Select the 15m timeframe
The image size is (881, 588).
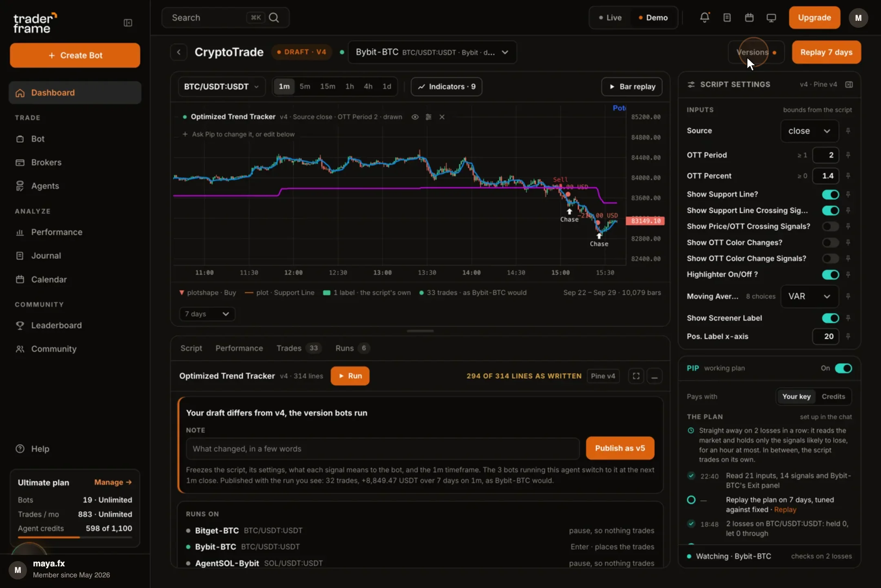[x=328, y=86]
